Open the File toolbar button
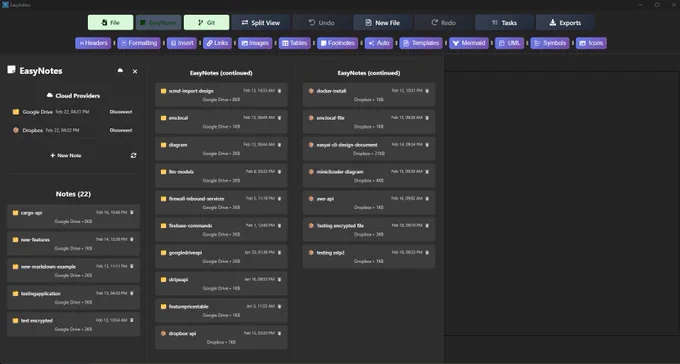 pyautogui.click(x=111, y=23)
